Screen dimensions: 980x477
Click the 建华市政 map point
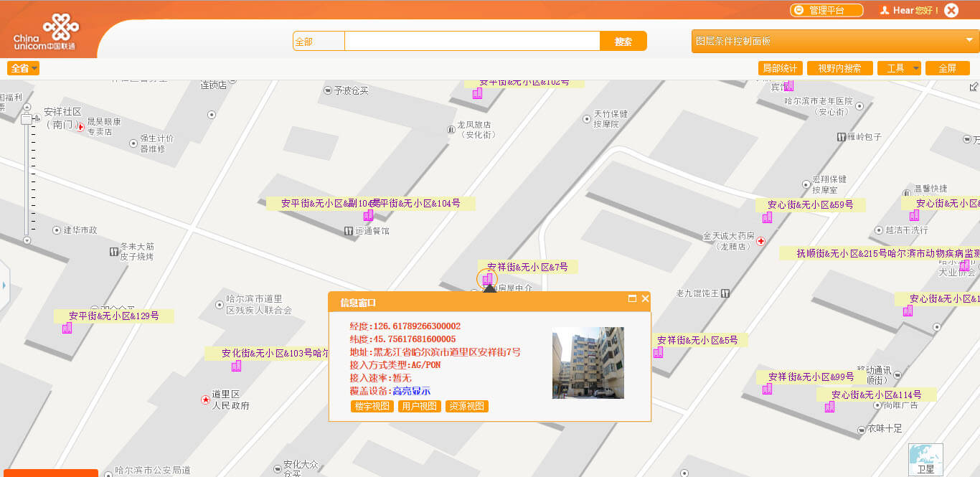point(57,230)
